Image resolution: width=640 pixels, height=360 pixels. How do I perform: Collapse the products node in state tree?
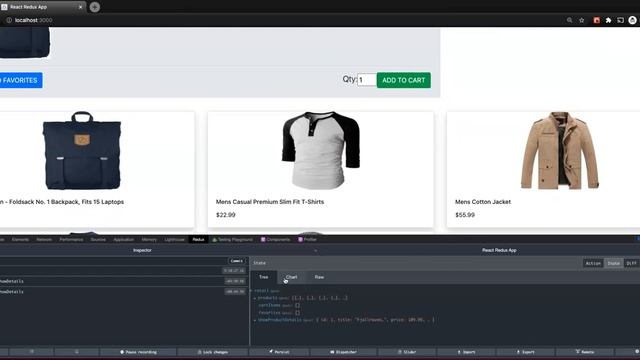pos(255,298)
